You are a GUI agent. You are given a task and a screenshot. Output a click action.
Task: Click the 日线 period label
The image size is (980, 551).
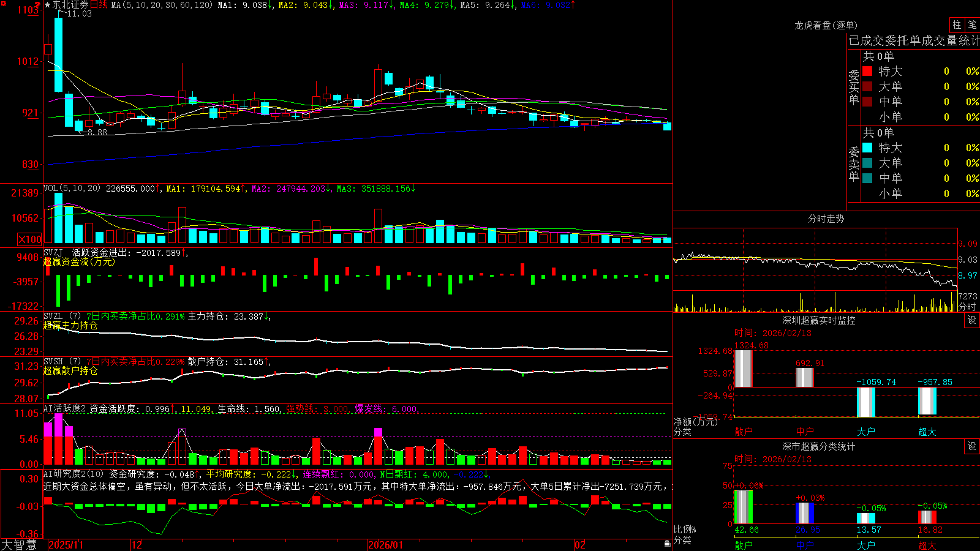[99, 5]
